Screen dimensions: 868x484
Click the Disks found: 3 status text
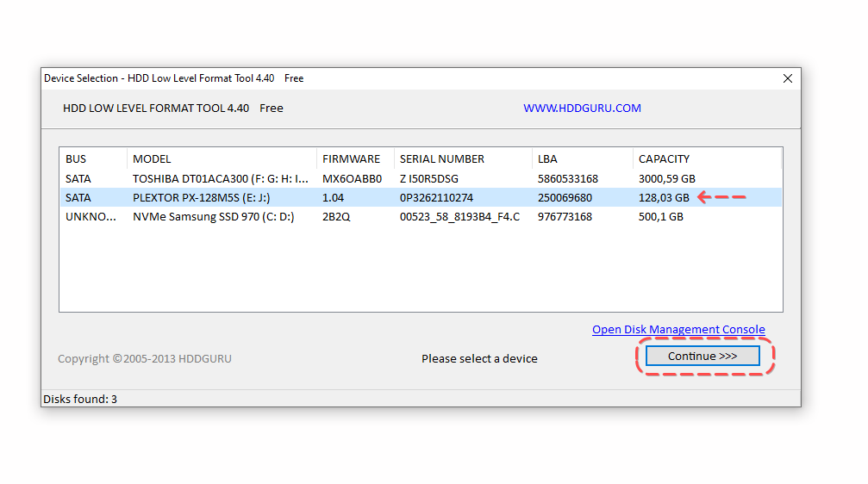[x=80, y=399]
